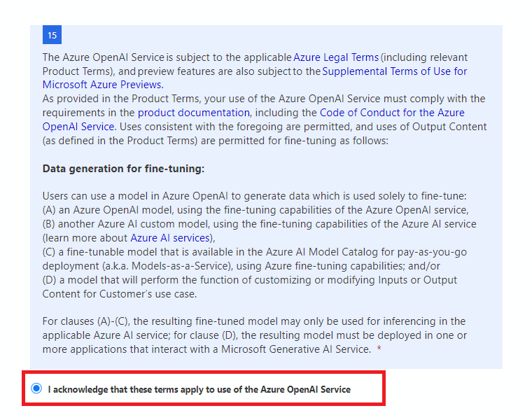Click the clause (D) customizing Inputs line

[x=250, y=287]
